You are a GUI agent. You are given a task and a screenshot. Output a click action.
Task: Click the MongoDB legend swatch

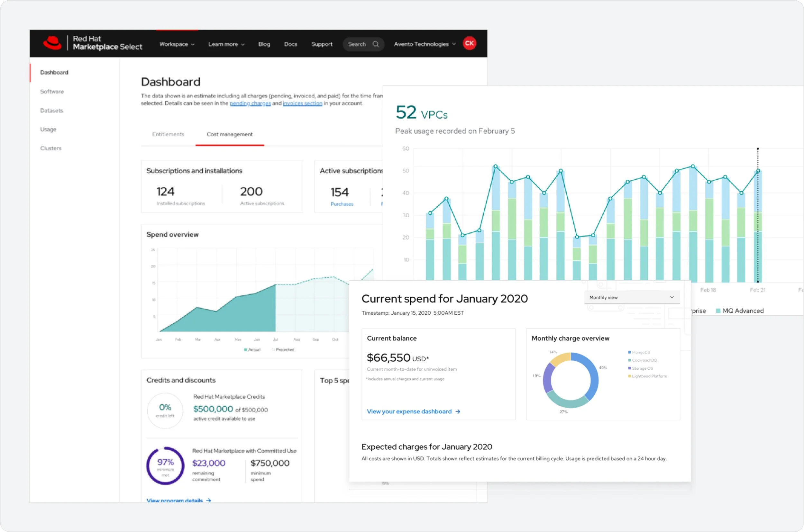(630, 353)
